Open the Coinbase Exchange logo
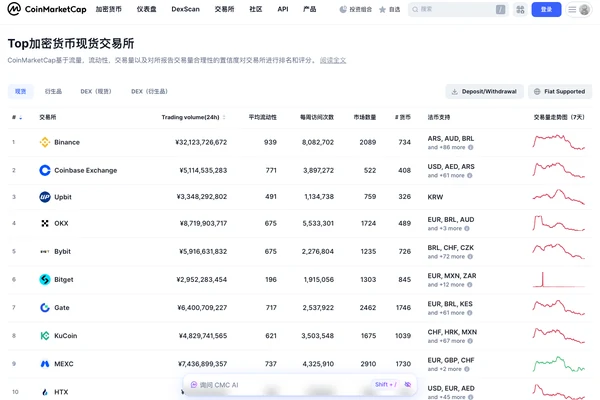 (45, 170)
